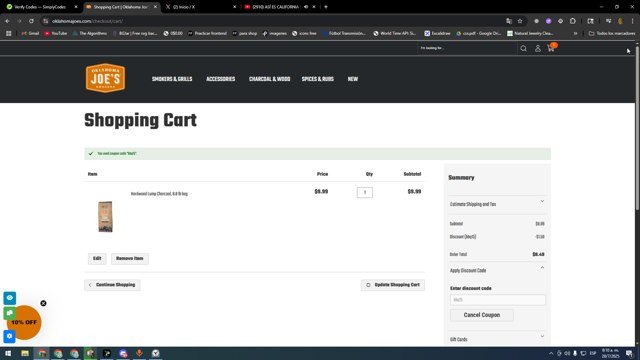The height and width of the screenshot is (360, 640).
Task: Click the translate page icon
Action: point(509,21)
